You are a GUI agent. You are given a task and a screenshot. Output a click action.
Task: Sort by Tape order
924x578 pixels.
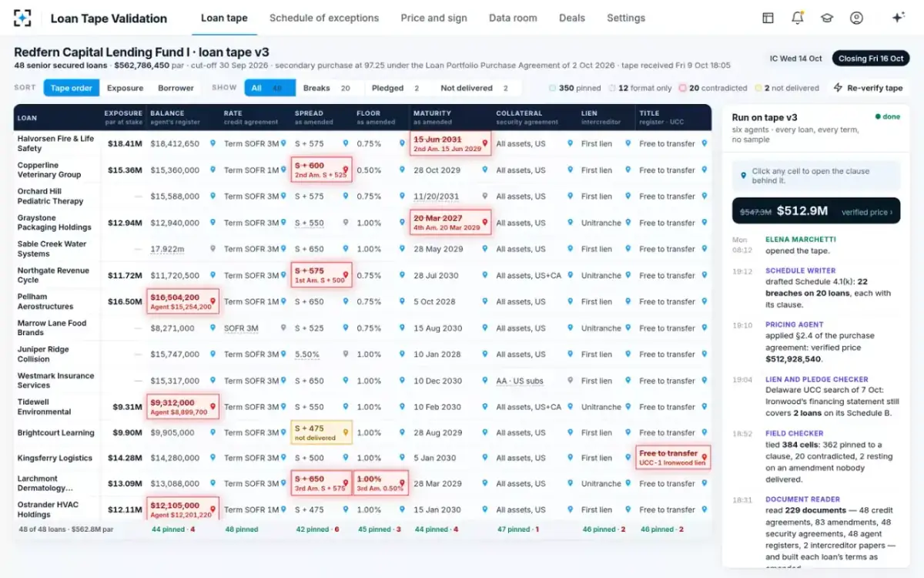pos(72,88)
